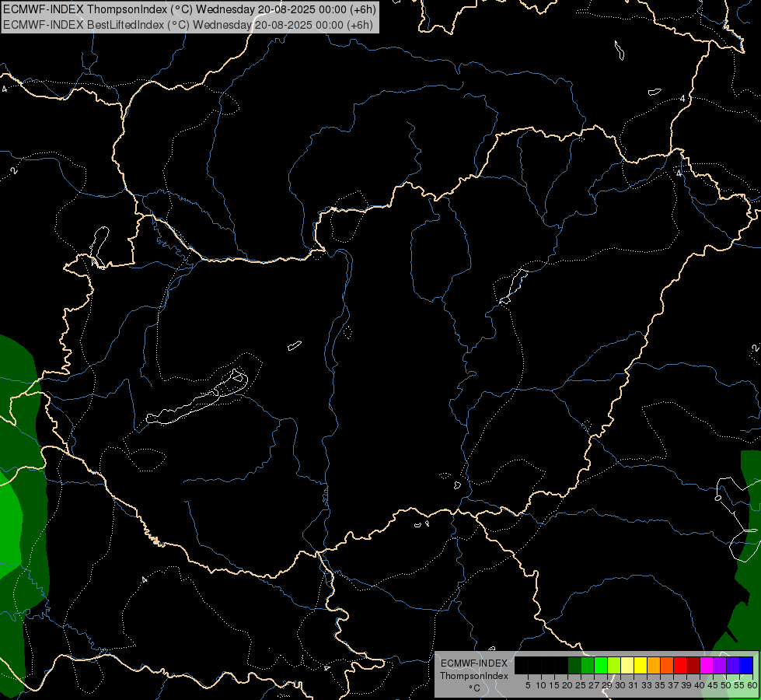Image resolution: width=761 pixels, height=700 pixels.
Task: Click the legend scale value 20
Action: pos(568,685)
